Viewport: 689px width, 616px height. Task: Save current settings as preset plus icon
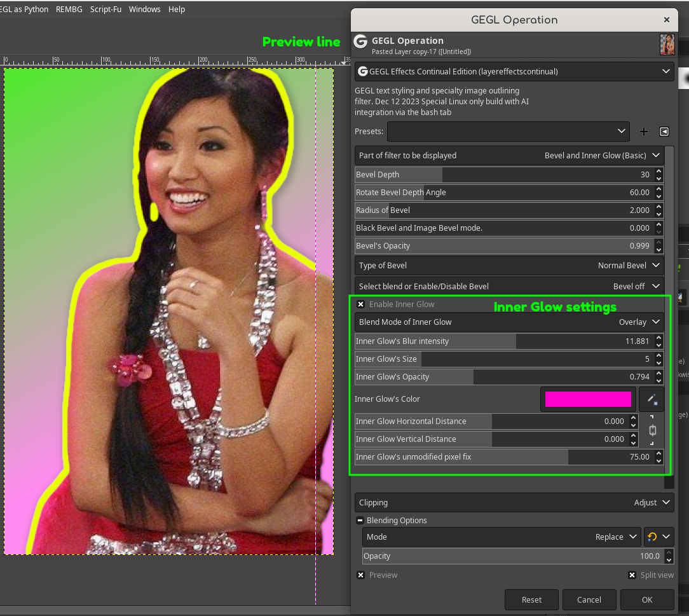coord(644,132)
